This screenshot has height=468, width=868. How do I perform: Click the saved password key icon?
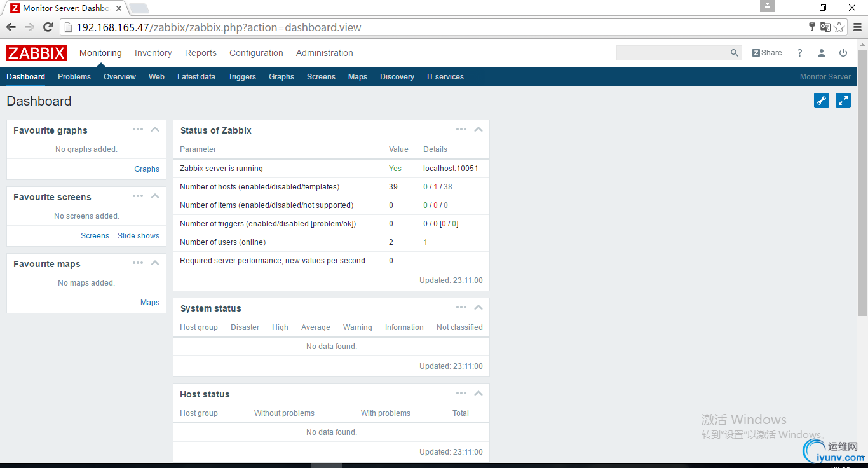coord(811,27)
